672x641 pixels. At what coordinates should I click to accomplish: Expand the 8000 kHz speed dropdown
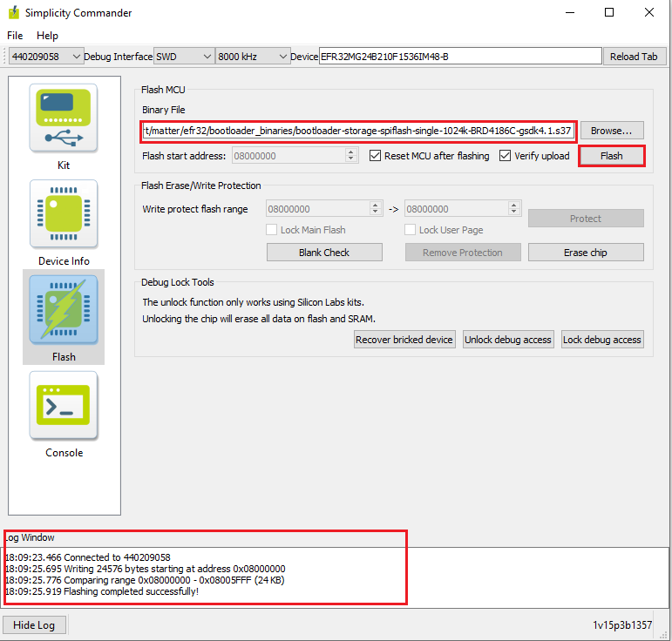pyautogui.click(x=253, y=57)
